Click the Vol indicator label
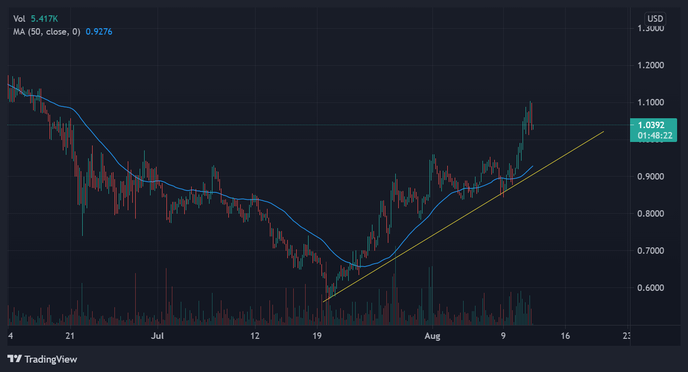 point(19,19)
